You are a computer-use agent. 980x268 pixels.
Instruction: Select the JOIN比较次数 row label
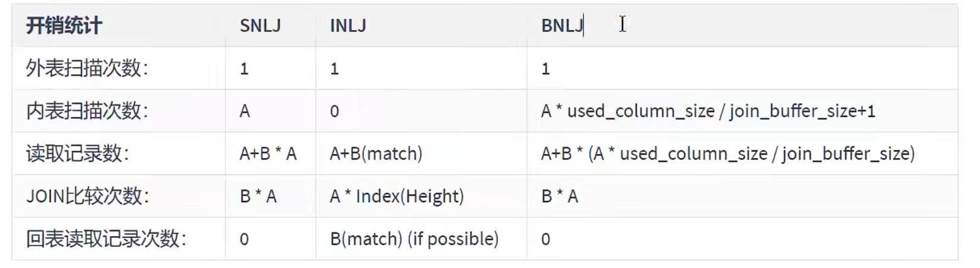click(x=87, y=196)
